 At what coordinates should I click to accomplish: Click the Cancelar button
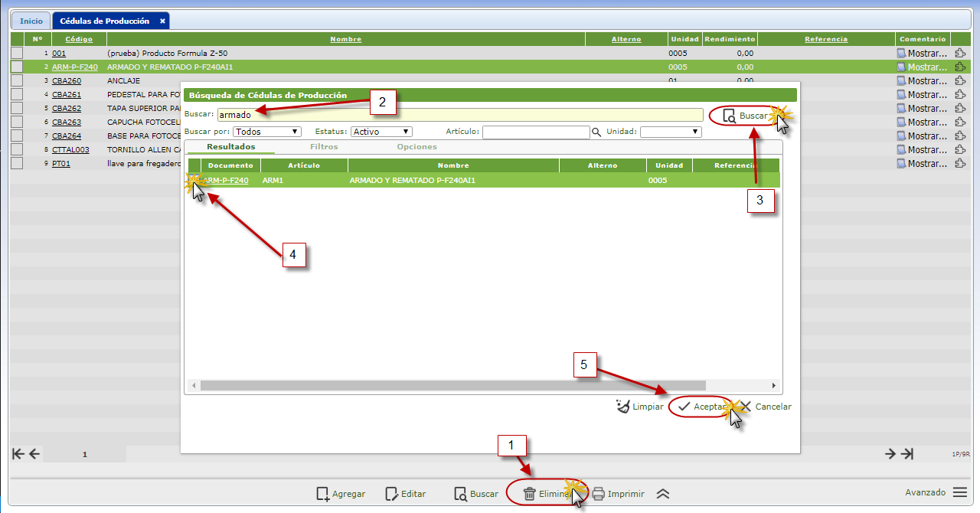click(x=766, y=407)
